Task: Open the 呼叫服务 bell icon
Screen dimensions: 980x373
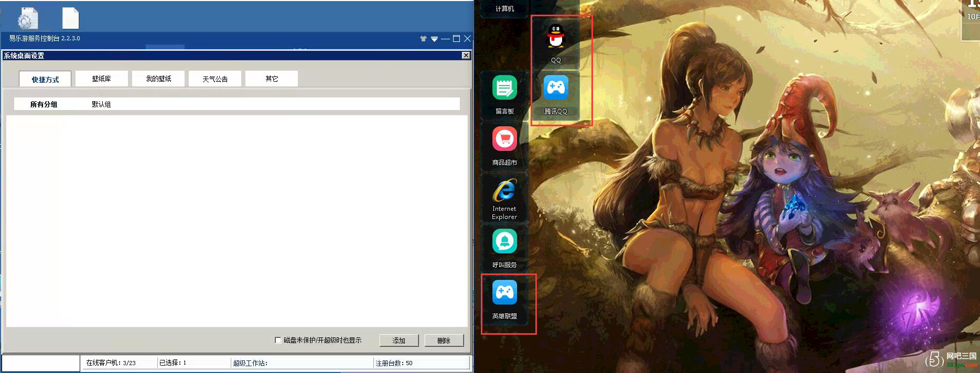Action: (504, 242)
